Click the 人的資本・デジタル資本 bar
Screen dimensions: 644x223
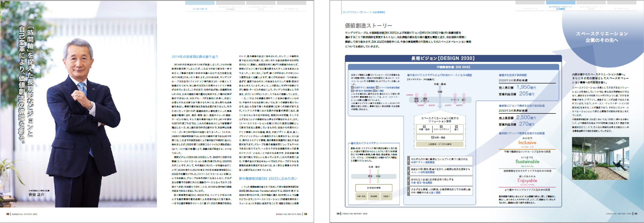[x=440, y=144]
